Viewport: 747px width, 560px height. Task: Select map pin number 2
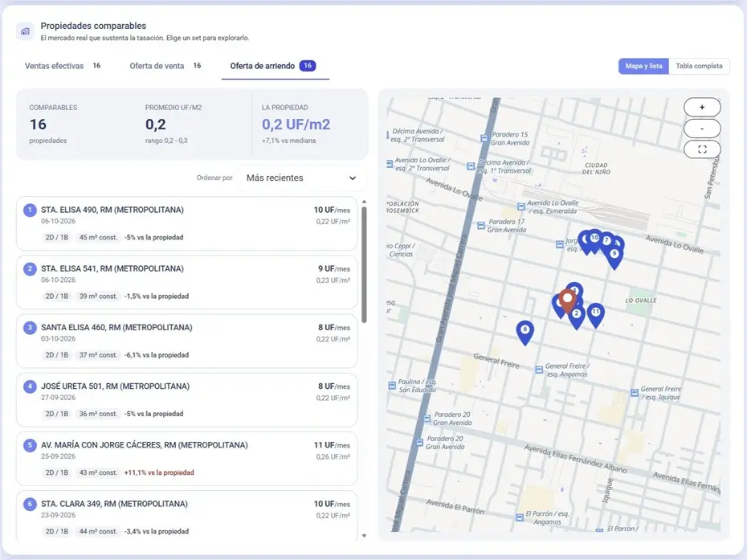click(577, 317)
